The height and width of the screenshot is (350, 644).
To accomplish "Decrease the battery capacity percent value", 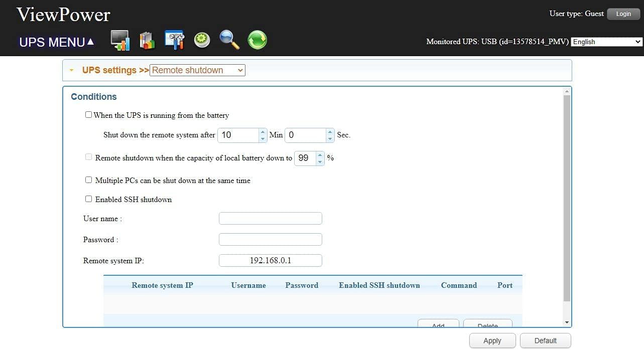I will 320,161.
